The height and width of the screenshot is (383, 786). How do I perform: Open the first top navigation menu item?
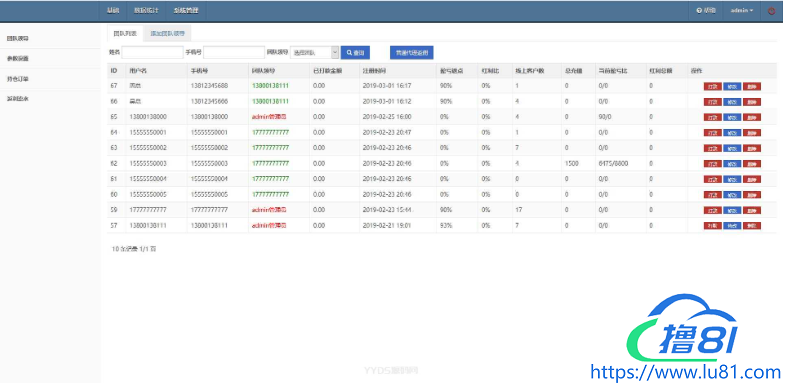[x=113, y=11]
